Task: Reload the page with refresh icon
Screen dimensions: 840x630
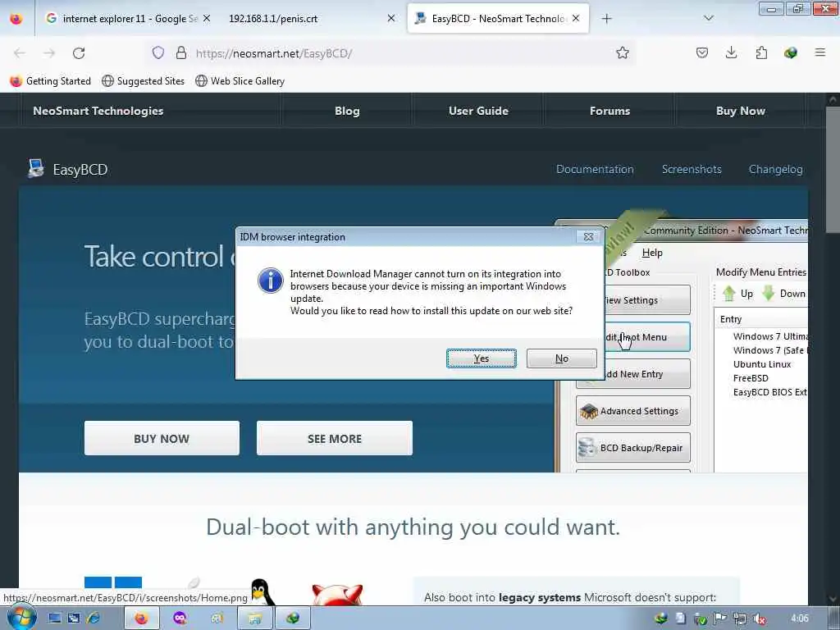Action: click(x=79, y=53)
